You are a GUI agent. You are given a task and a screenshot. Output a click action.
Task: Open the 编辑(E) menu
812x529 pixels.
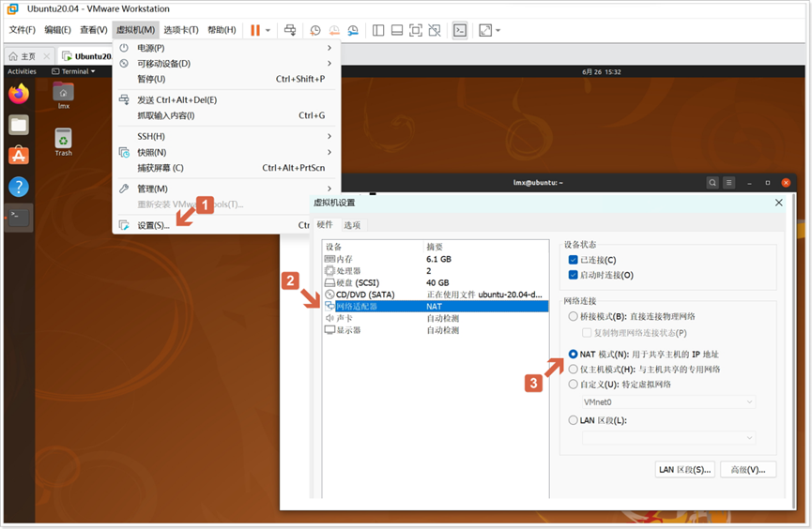pyautogui.click(x=57, y=30)
